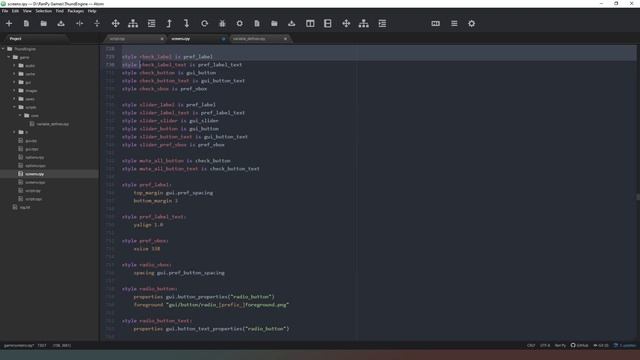Collapse the scripts folder arrow
This screenshot has width=640, height=360.
[x=14, y=107]
